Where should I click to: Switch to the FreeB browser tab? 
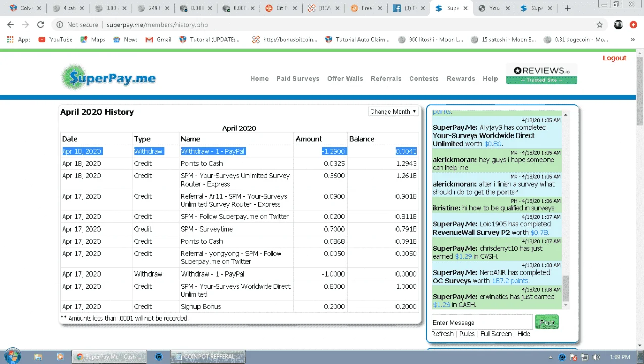pos(367,8)
